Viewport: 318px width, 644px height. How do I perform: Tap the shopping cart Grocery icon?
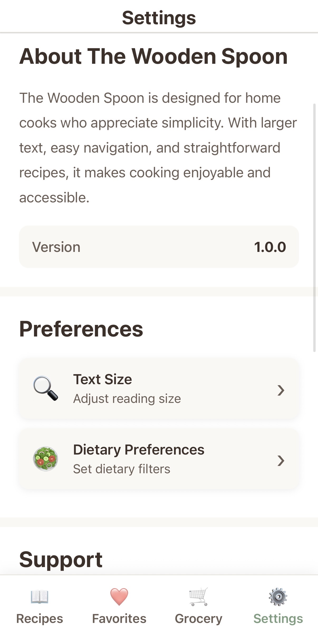click(199, 597)
